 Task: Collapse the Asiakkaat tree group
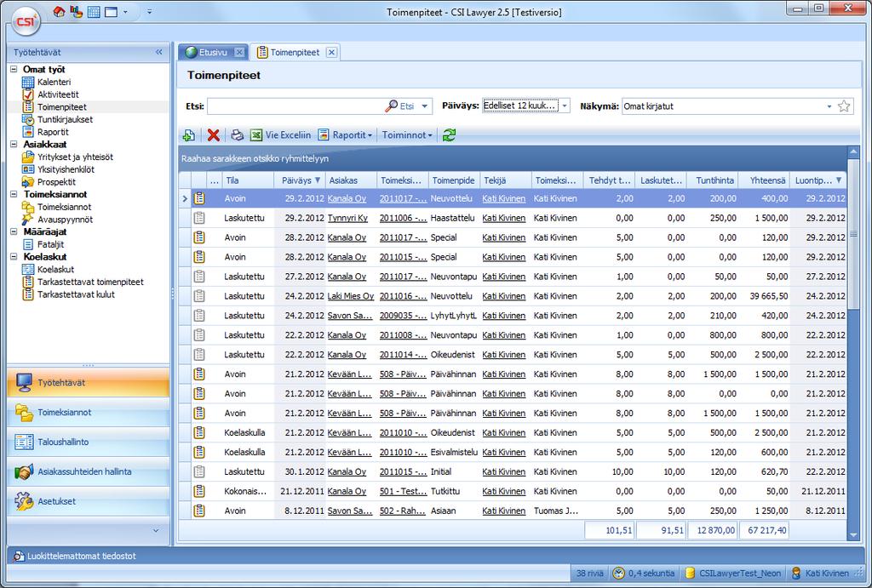14,144
